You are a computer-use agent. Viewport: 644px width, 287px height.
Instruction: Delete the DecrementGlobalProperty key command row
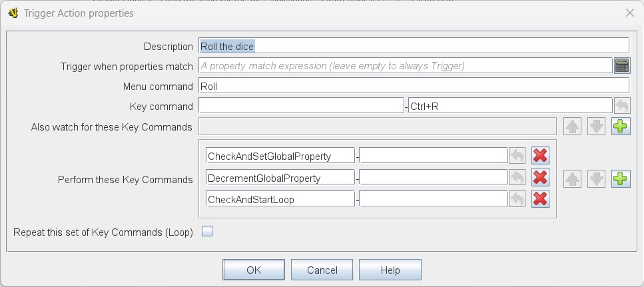click(540, 178)
